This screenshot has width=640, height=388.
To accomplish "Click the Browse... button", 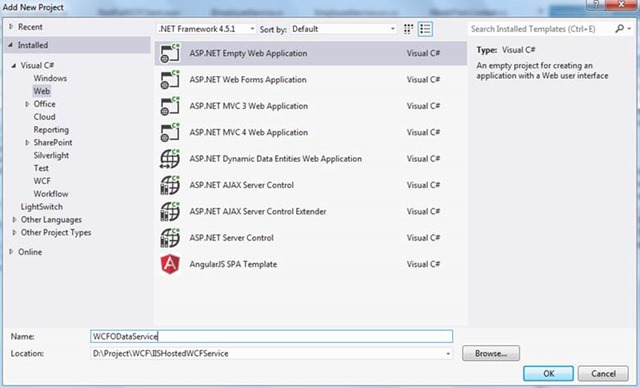I will (491, 353).
